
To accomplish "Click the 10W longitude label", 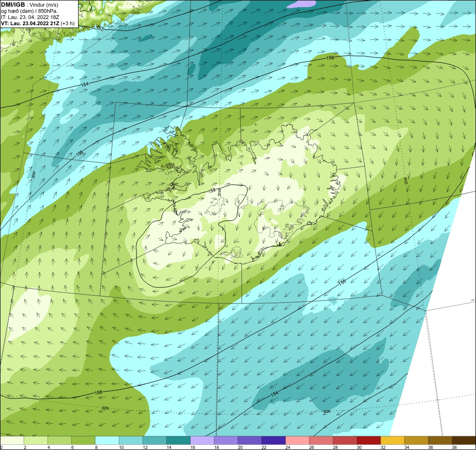I will (406, 181).
